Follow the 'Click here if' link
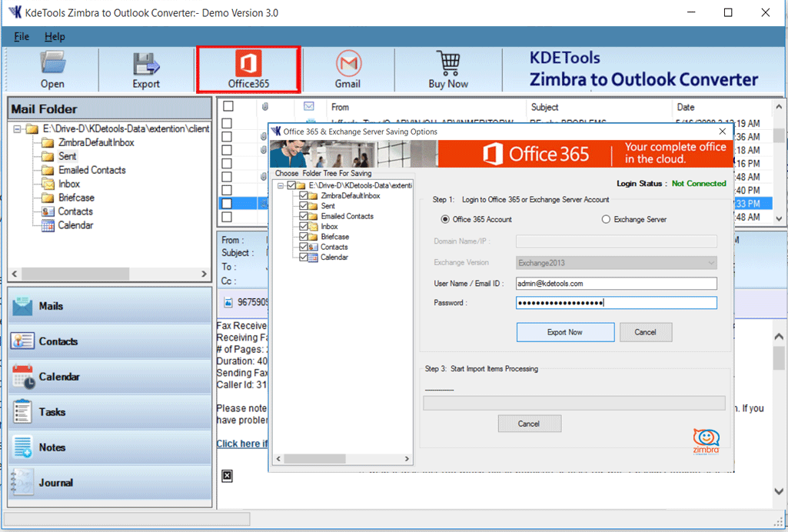 point(242,444)
